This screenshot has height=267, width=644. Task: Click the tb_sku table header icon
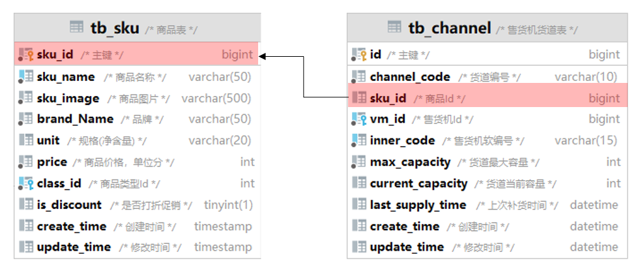click(x=76, y=27)
